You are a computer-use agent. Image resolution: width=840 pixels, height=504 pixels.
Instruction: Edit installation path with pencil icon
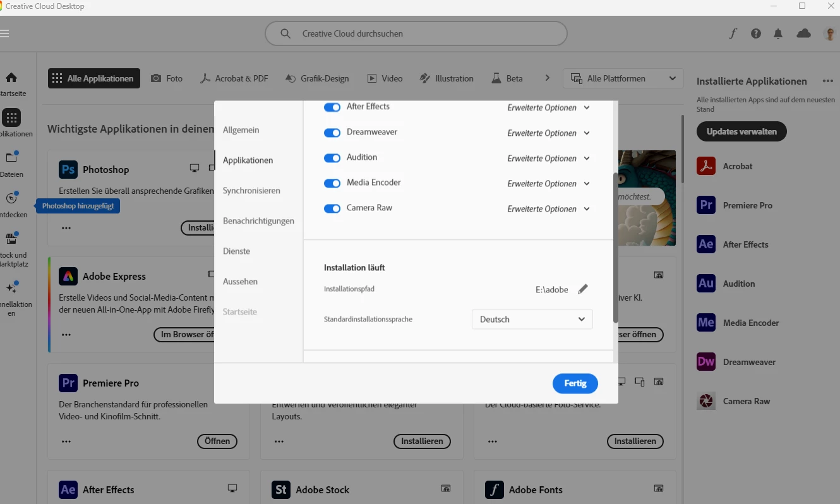583,289
